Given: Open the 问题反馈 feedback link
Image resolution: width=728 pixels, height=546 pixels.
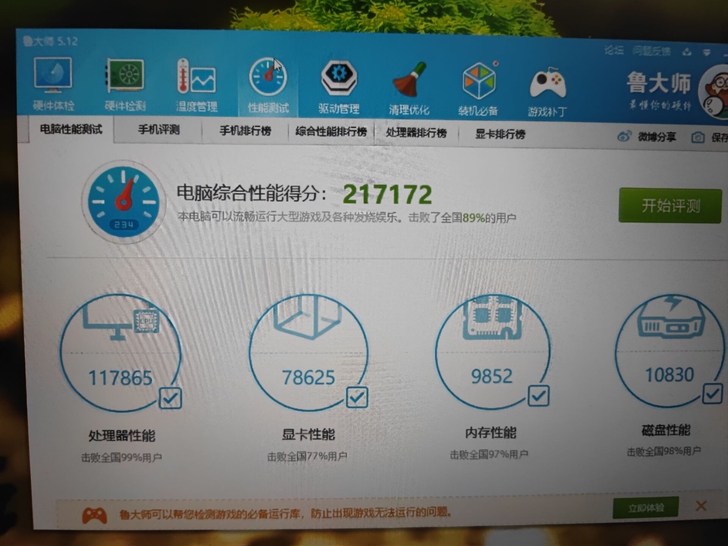Looking at the screenshot, I should click(x=651, y=51).
